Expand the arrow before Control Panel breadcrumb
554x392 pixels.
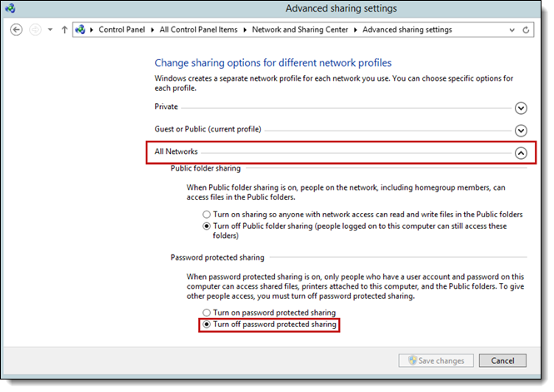[92, 30]
